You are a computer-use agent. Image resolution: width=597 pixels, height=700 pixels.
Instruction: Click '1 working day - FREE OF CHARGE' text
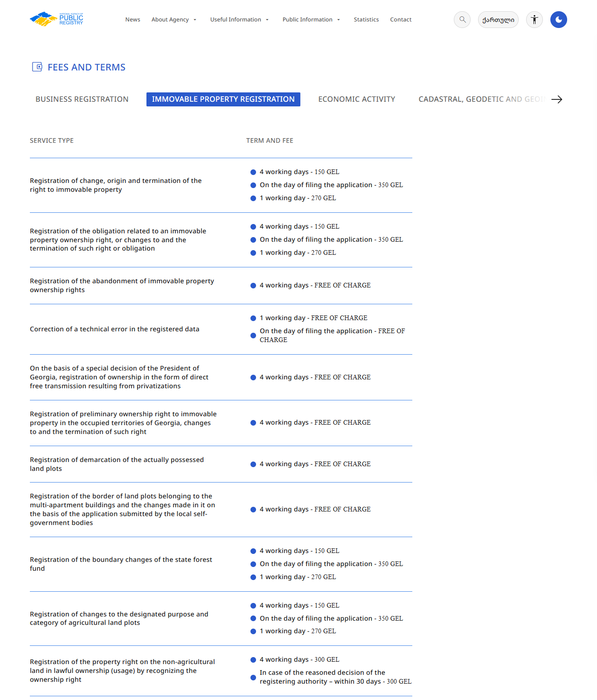tap(313, 318)
